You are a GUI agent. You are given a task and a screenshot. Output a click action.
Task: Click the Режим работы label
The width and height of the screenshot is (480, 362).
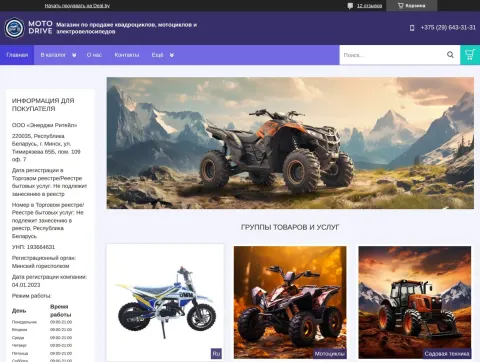pyautogui.click(x=32, y=296)
